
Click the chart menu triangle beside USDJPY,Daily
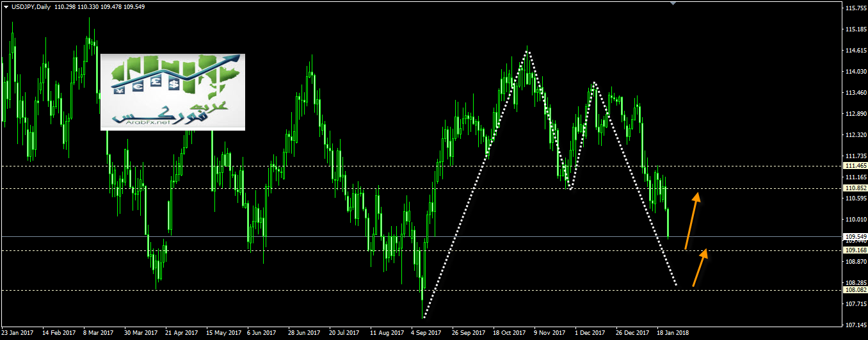pyautogui.click(x=6, y=6)
